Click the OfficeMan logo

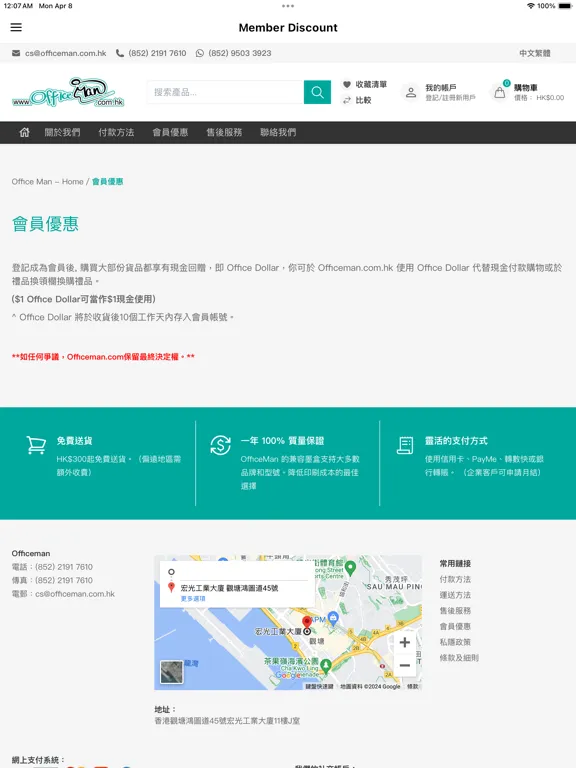[68, 92]
